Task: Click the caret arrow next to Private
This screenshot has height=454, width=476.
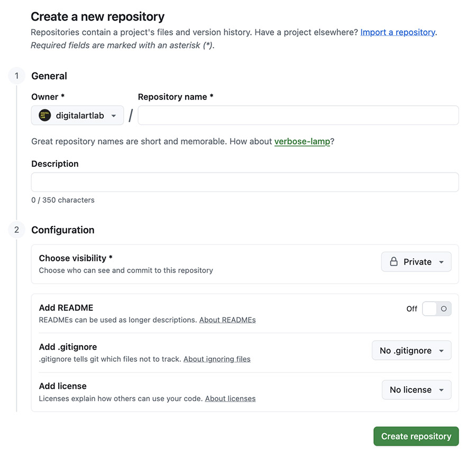Action: tap(442, 262)
